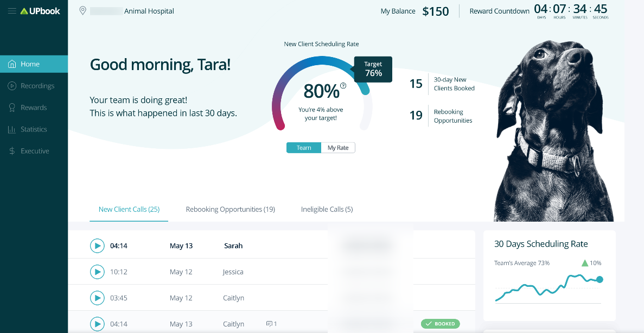Click the endpoint dot on scheduling rate chart

click(x=600, y=280)
